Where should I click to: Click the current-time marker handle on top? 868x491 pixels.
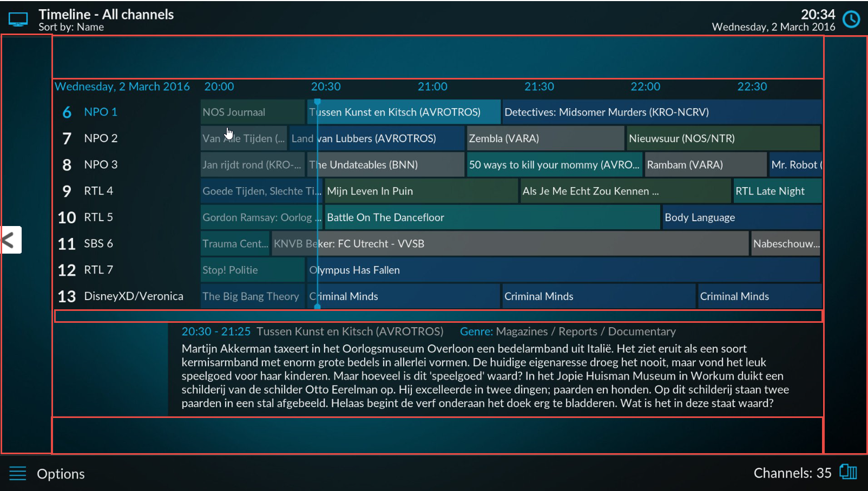click(x=318, y=102)
